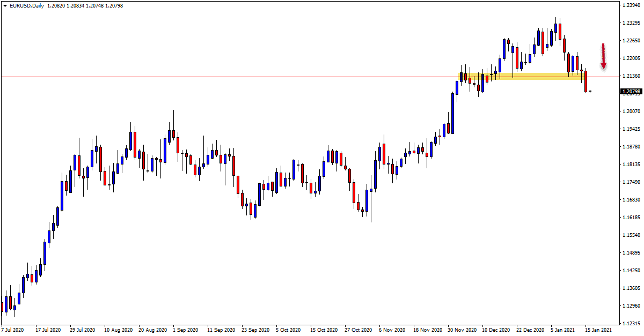Click the small triangle before EURUSD,Daily
The height and width of the screenshot is (336, 644).
pyautogui.click(x=5, y=6)
